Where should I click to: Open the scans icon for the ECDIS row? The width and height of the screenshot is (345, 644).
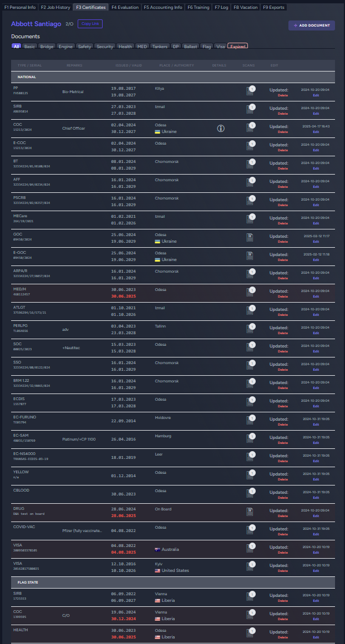[250, 403]
